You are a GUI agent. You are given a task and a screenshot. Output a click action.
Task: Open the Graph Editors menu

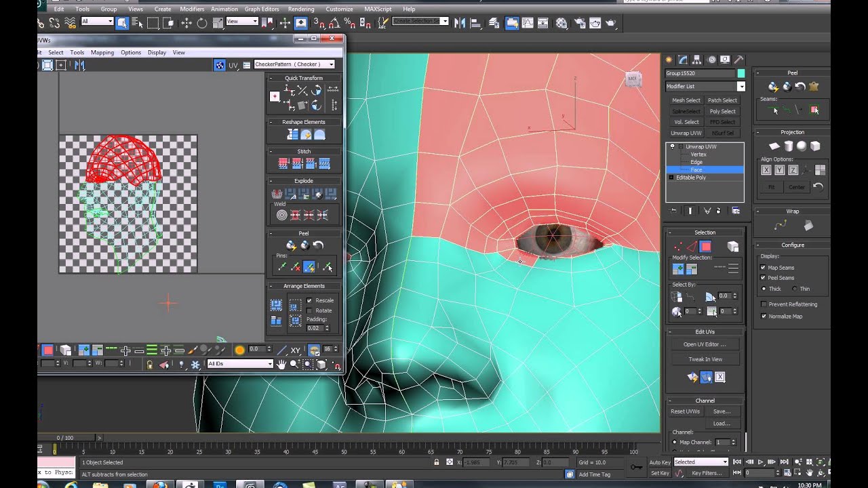(x=262, y=9)
